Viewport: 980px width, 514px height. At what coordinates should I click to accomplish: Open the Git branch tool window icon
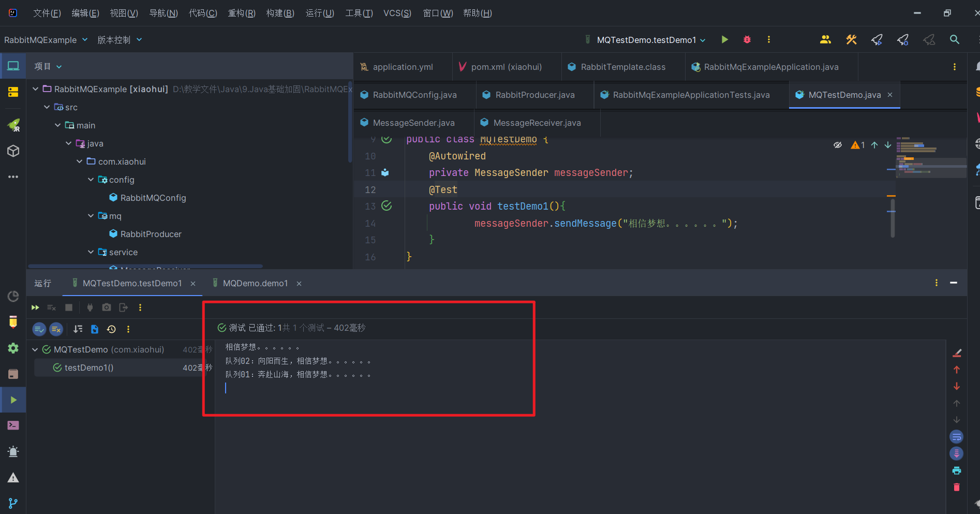coord(13,503)
